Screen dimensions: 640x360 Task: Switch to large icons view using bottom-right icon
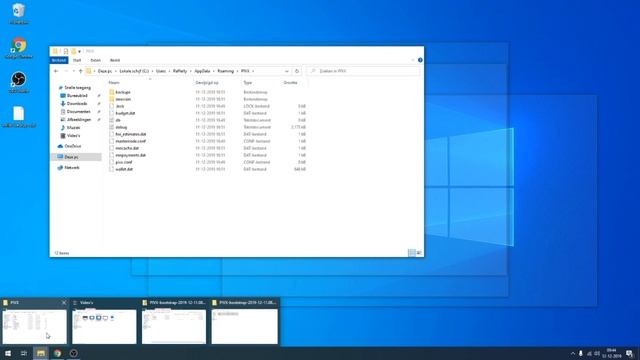click(419, 253)
